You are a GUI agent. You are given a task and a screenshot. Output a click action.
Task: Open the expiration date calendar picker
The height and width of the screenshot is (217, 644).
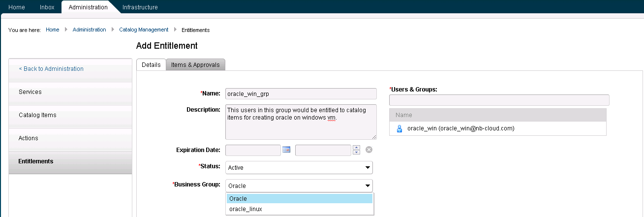click(x=286, y=150)
